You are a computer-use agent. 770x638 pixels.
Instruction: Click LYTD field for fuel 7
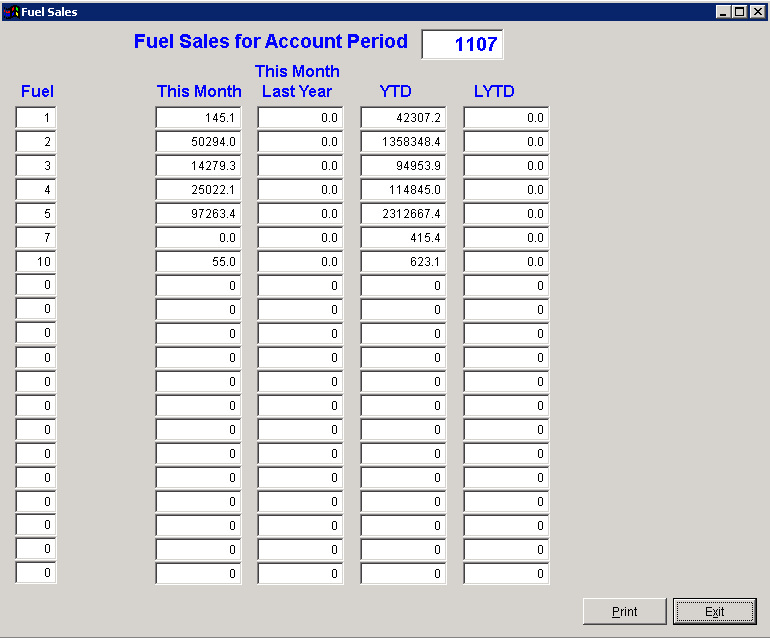tap(506, 238)
